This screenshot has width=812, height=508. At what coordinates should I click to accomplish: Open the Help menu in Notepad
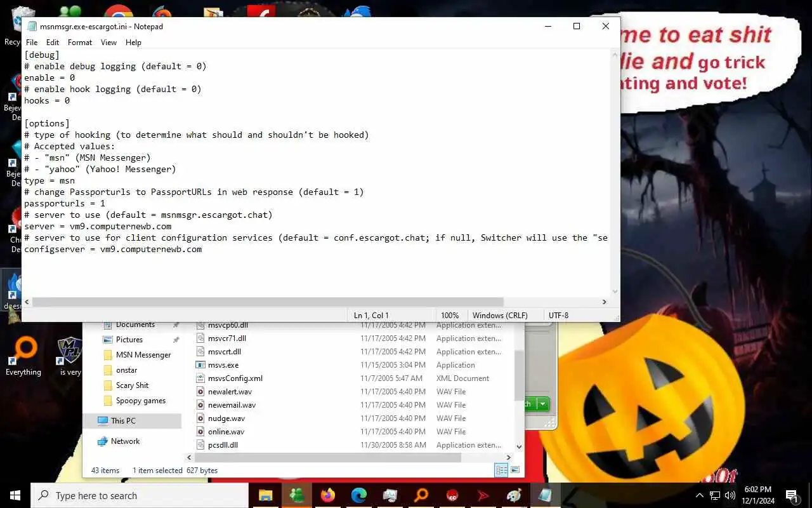(x=133, y=43)
